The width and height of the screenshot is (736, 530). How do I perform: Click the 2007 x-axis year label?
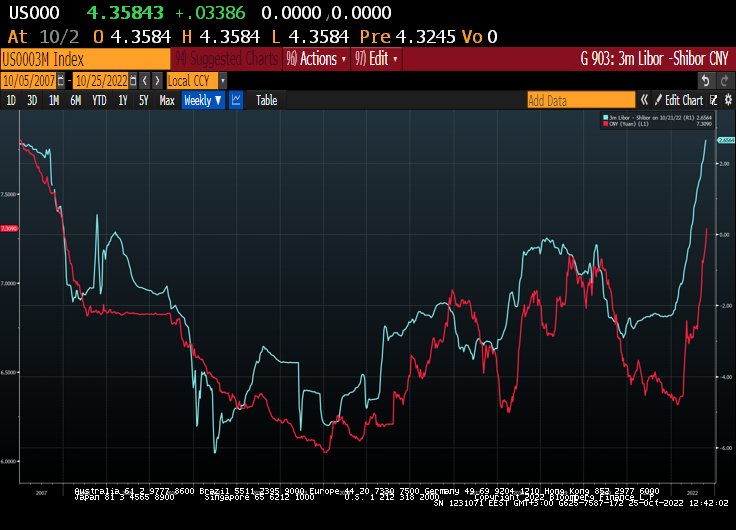point(41,493)
